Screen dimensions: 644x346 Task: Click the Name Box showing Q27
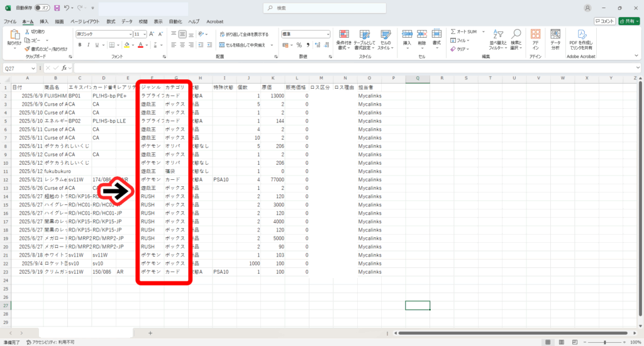point(19,67)
